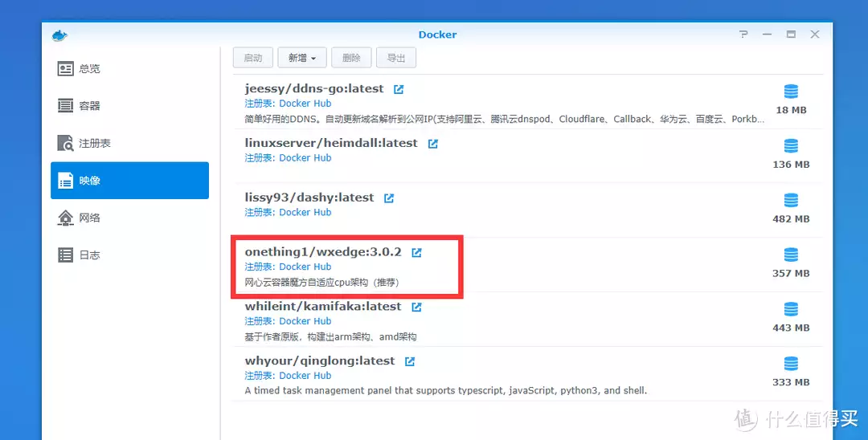Image resolution: width=868 pixels, height=440 pixels.
Task: Click Docker Hub registry under onething1/wxedge
Action: click(x=305, y=267)
